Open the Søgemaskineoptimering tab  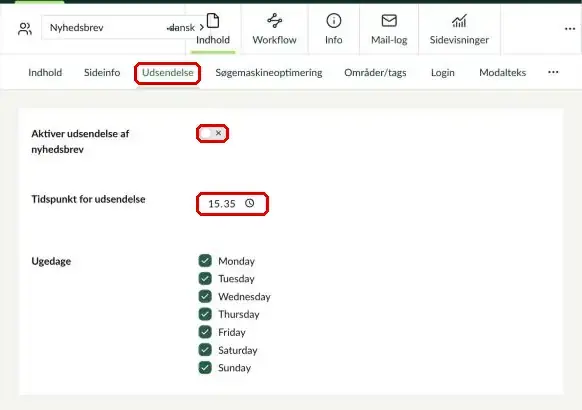point(269,73)
